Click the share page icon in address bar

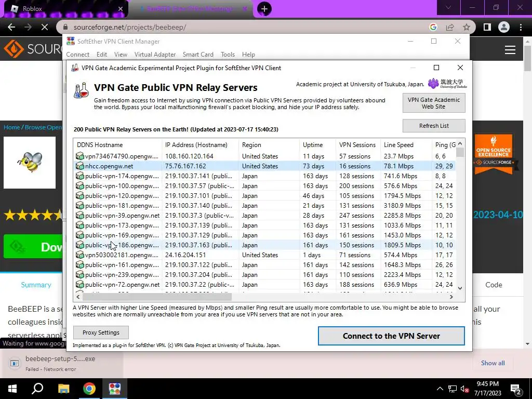[450, 27]
